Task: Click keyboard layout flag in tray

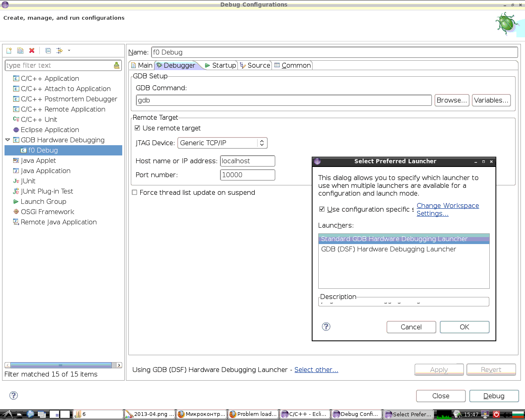Action: [x=518, y=414]
